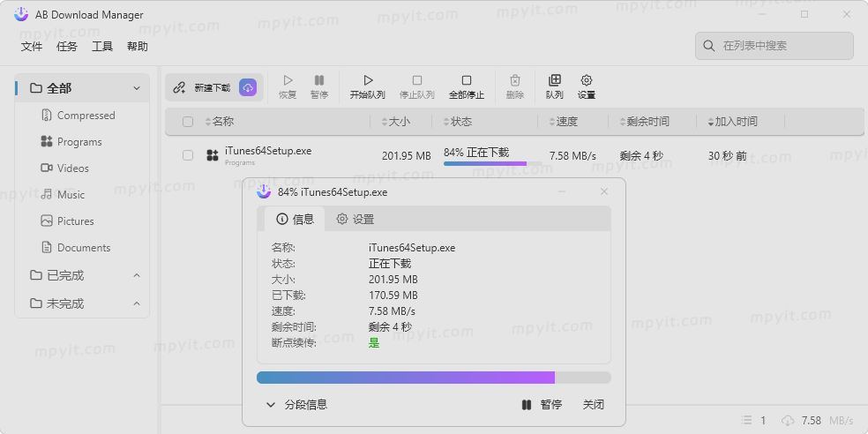Image resolution: width=868 pixels, height=434 pixels.
Task: Click the green 是 resume-support value
Action: pos(374,342)
